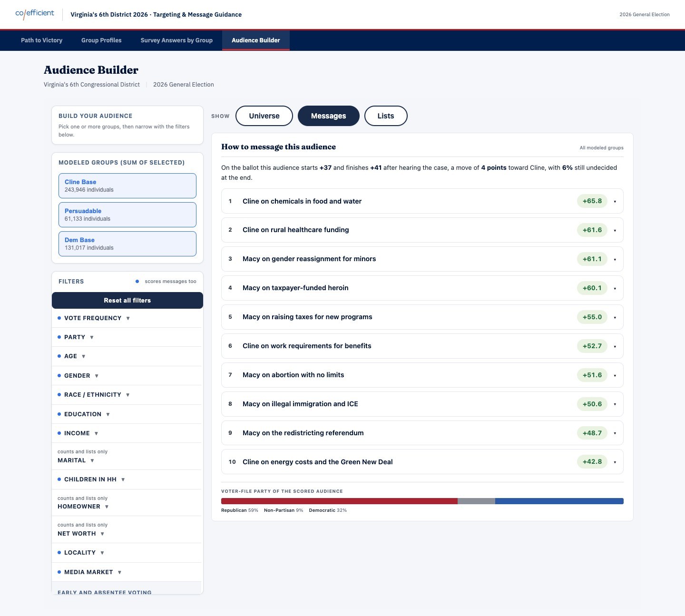
Task: Open the Path to Victory tab
Action: (42, 40)
